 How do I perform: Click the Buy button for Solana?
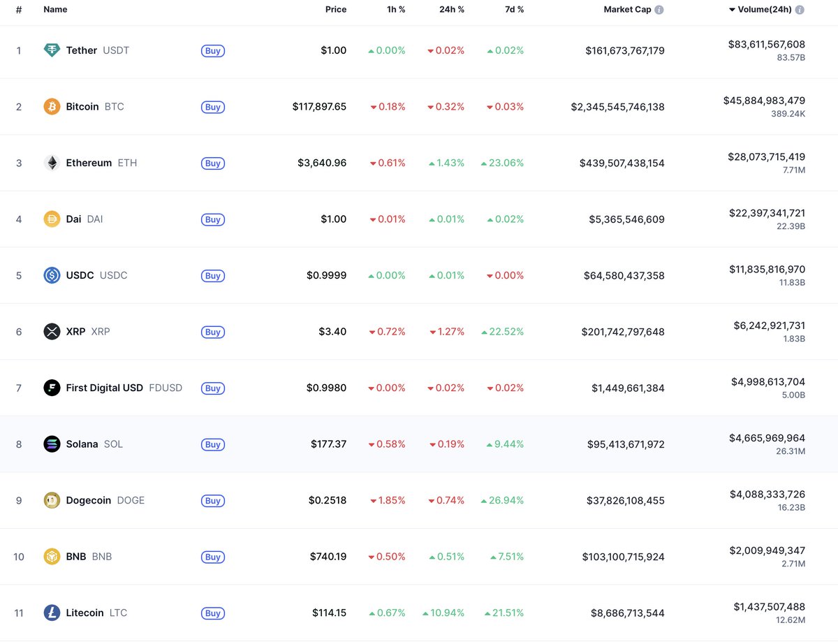[213, 444]
